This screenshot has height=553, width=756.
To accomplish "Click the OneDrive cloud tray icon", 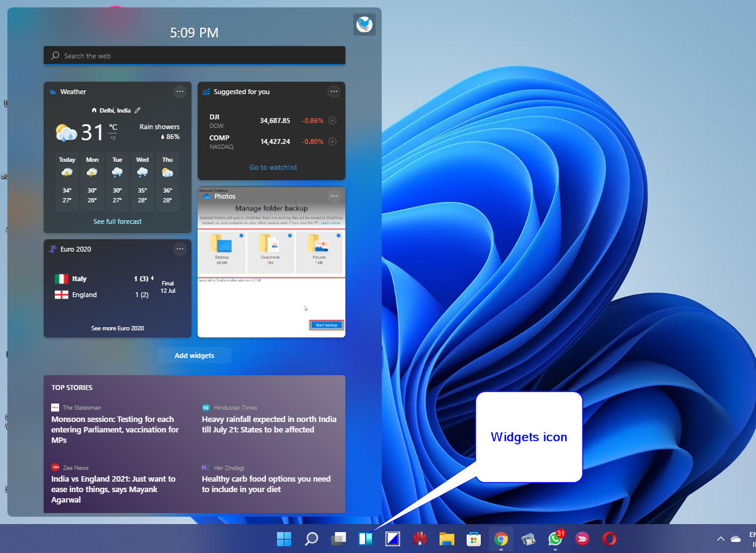I will click(x=736, y=539).
